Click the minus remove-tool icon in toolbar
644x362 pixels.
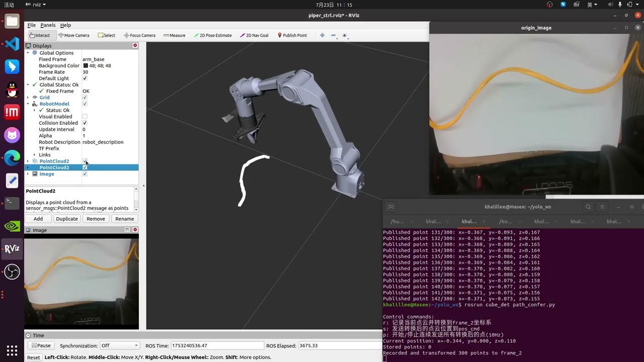[334, 35]
